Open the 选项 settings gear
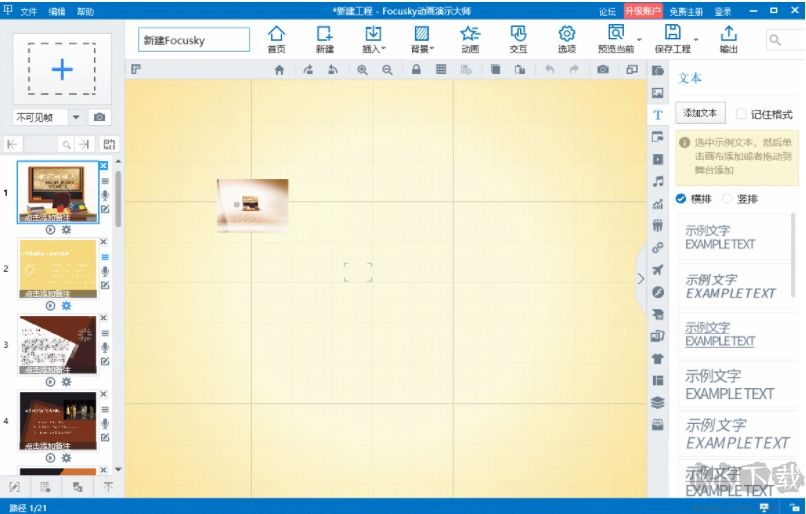This screenshot has width=806, height=514. click(x=566, y=39)
